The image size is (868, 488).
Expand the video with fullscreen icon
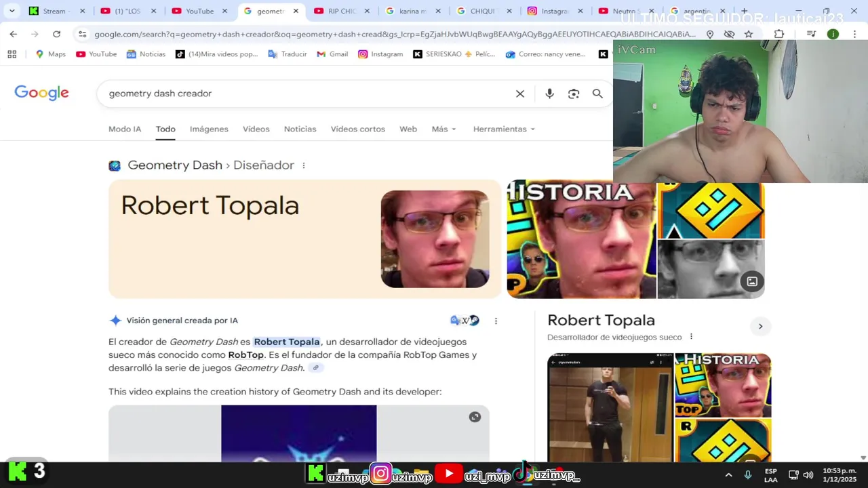coord(475,417)
